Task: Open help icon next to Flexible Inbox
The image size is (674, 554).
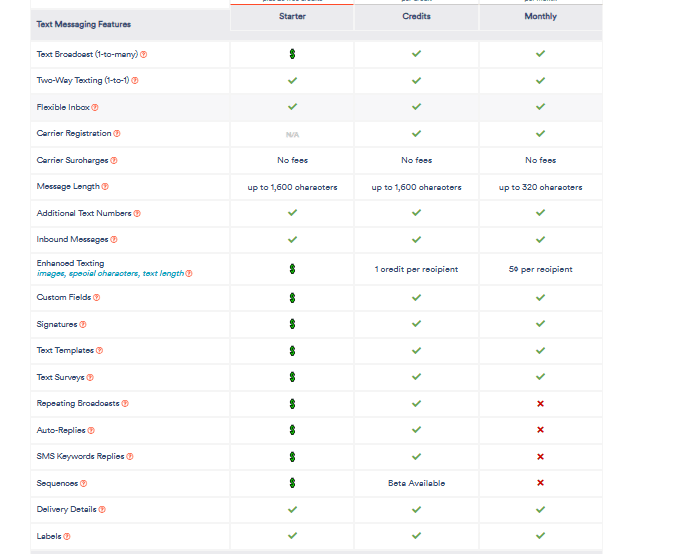Action: click(95, 107)
